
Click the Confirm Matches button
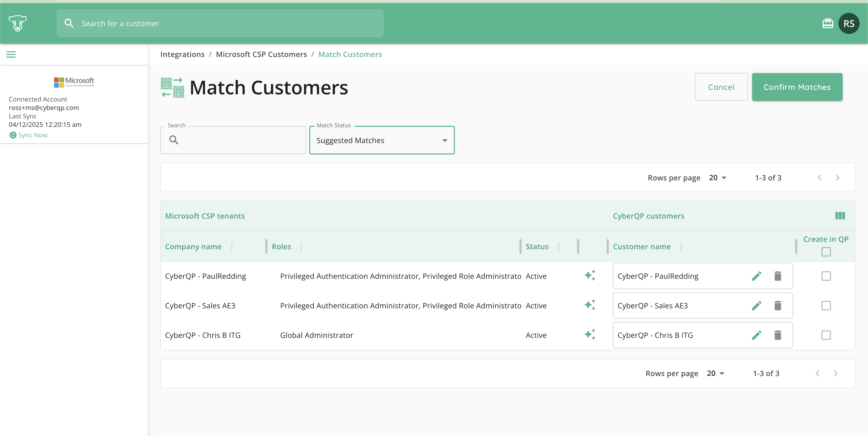pyautogui.click(x=797, y=87)
